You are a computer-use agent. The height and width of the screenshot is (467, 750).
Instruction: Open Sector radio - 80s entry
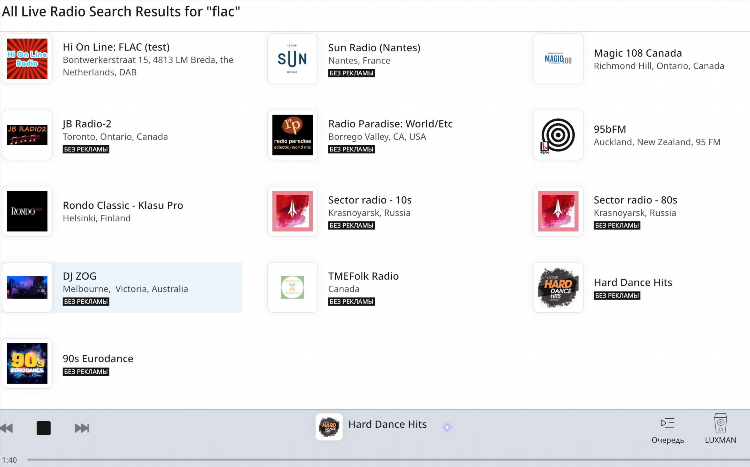(641, 211)
